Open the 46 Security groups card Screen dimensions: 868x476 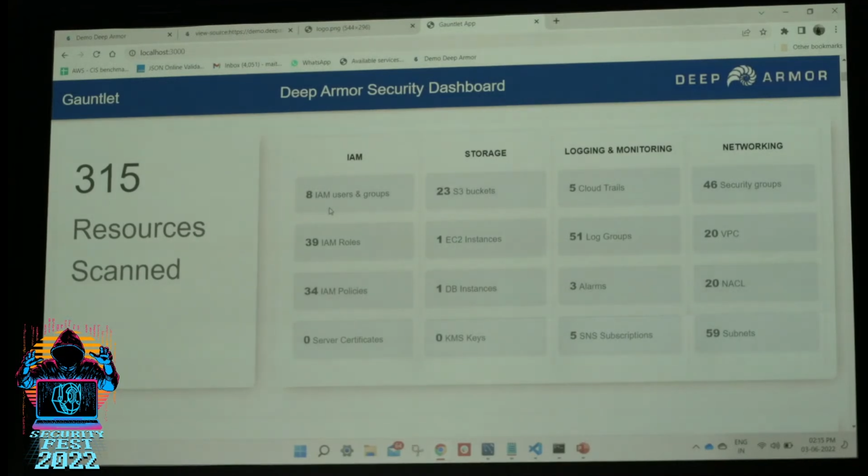(x=754, y=184)
